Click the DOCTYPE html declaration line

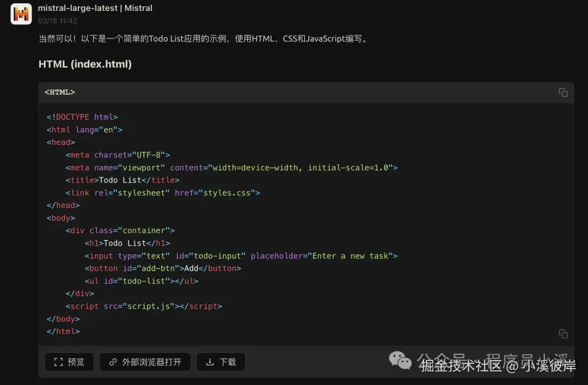point(82,117)
